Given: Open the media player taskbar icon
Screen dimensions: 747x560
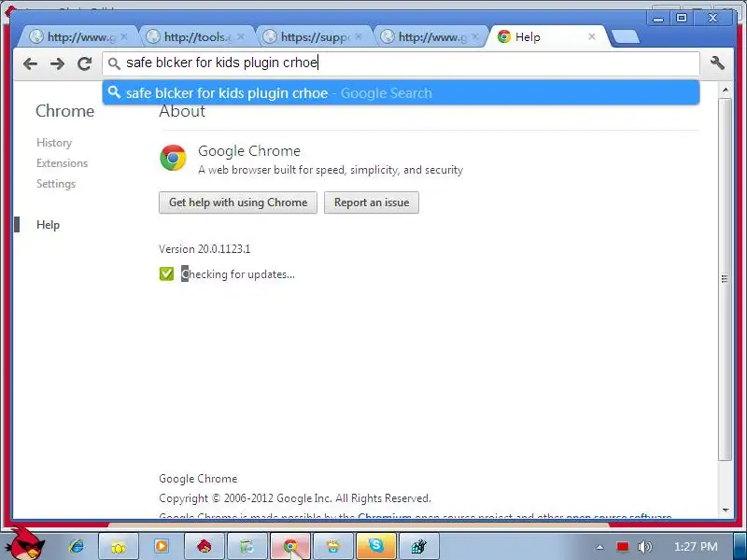Looking at the screenshot, I should click(161, 546).
